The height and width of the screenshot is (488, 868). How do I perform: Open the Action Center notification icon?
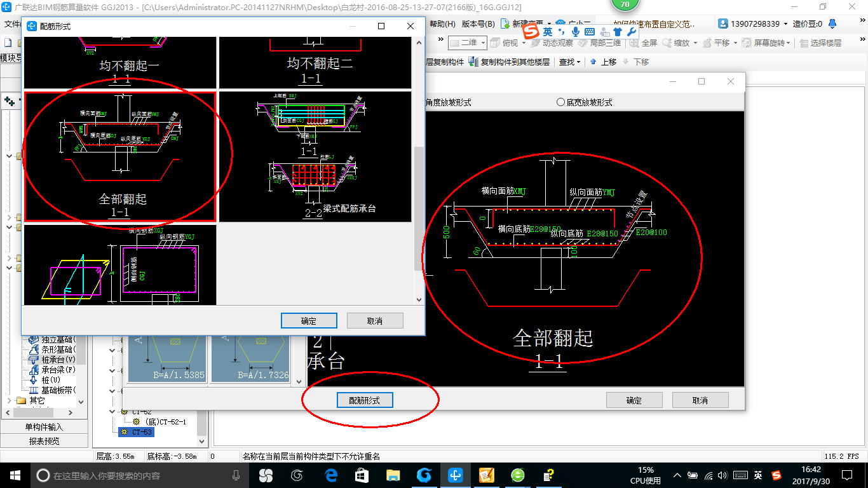[846, 475]
